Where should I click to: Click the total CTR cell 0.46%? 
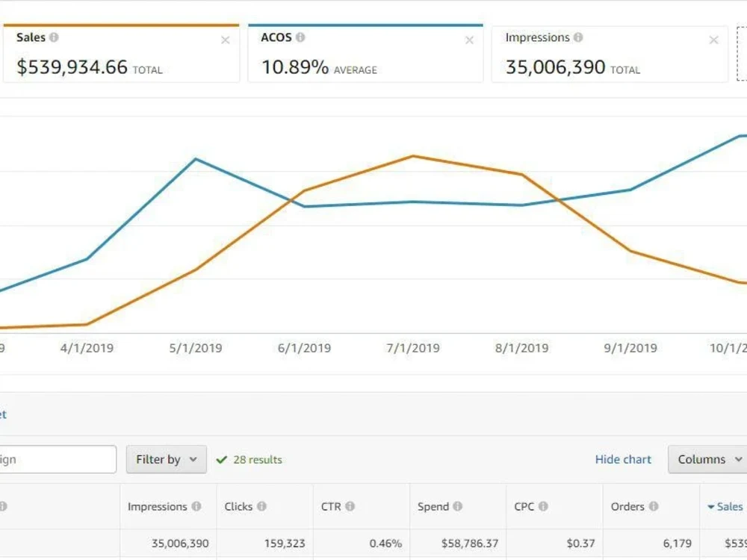tap(385, 544)
